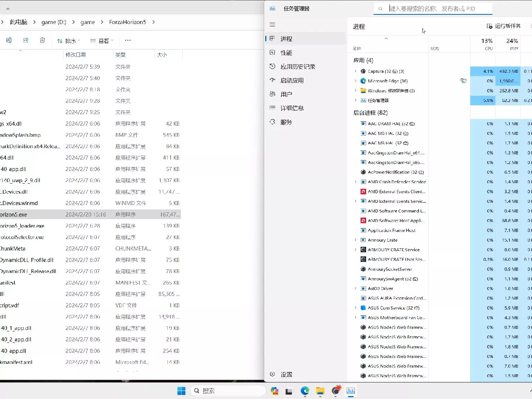The height and width of the screenshot is (399, 532).
Task: Click the Captura icon in the process list
Action: click(363, 71)
